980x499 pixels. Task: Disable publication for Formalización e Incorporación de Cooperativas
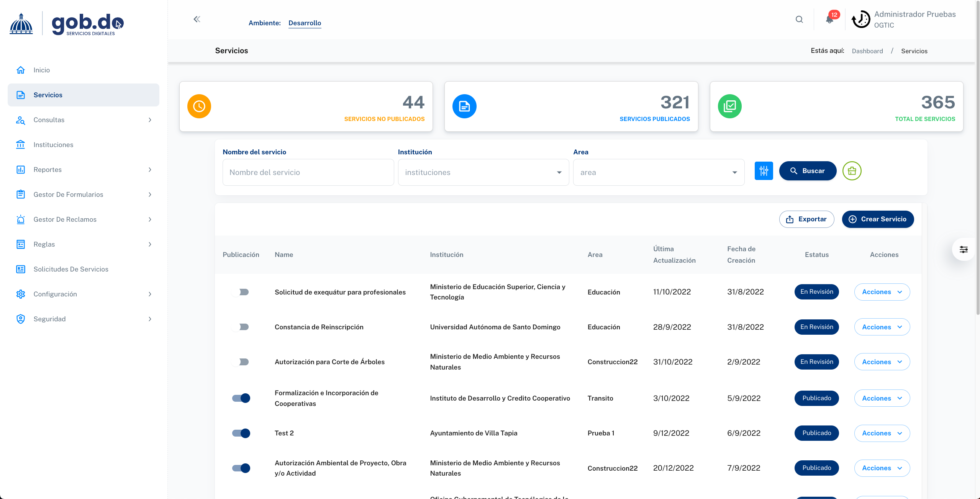(x=241, y=398)
